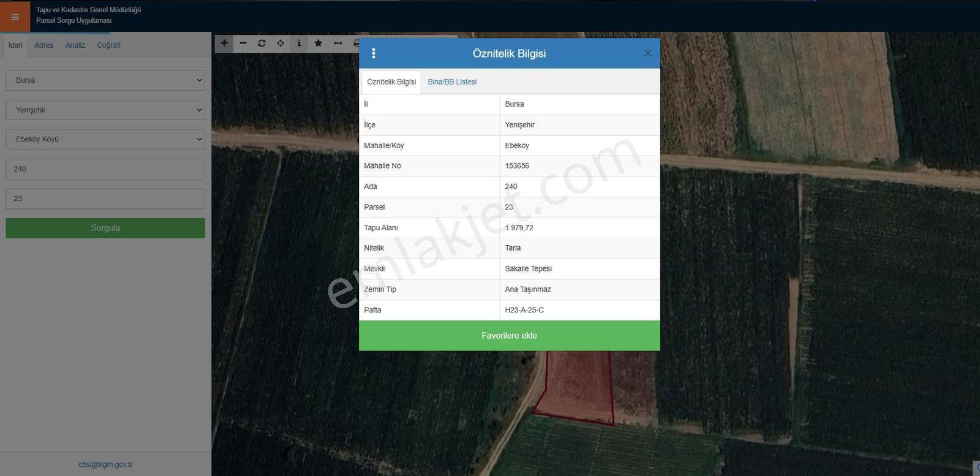
Task: Activate the info (i) query tool
Action: tap(299, 43)
